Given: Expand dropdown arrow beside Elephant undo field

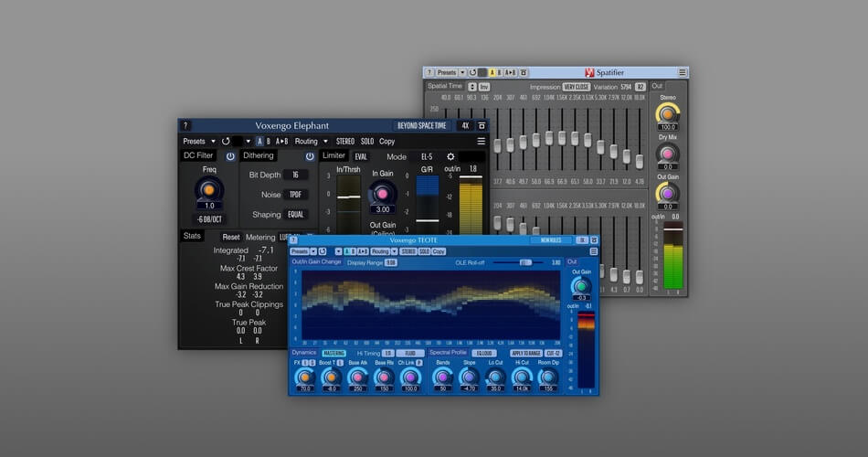Looking at the screenshot, I should pos(248,142).
